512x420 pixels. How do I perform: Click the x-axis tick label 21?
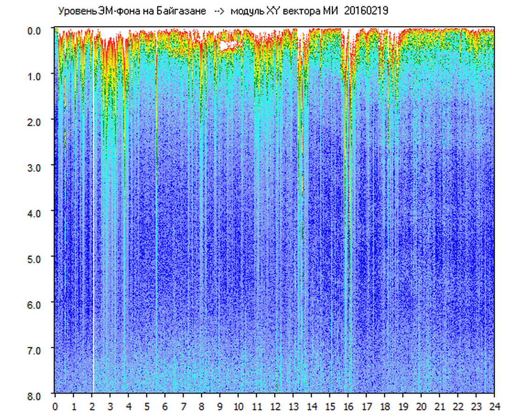[440, 406]
